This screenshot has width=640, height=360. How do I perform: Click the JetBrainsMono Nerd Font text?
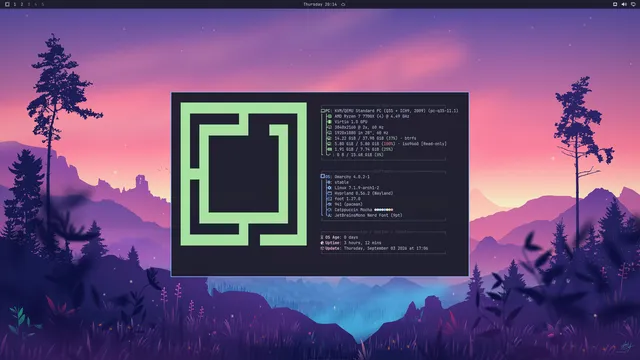368,215
